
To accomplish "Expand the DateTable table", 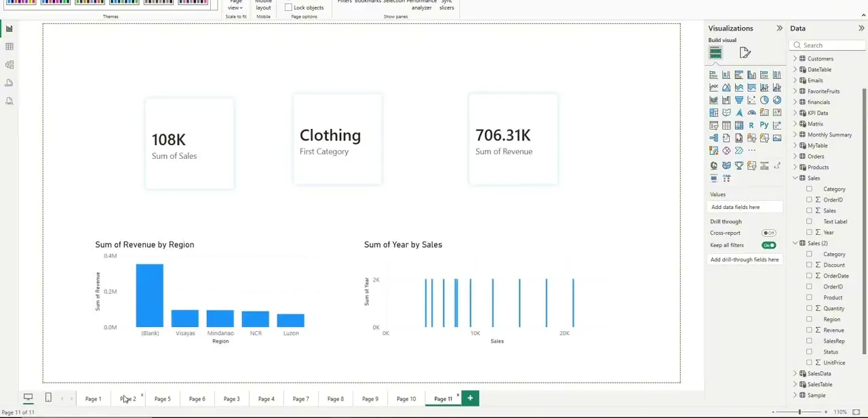I will (x=795, y=70).
